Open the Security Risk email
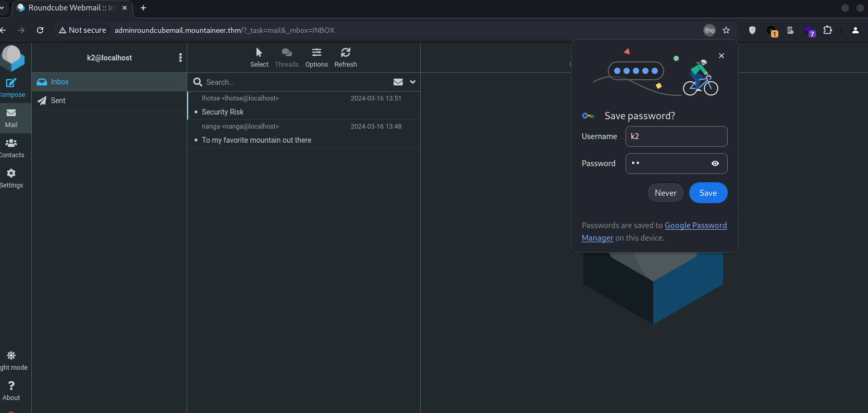Screen dimensions: 868x413 [x=223, y=112]
